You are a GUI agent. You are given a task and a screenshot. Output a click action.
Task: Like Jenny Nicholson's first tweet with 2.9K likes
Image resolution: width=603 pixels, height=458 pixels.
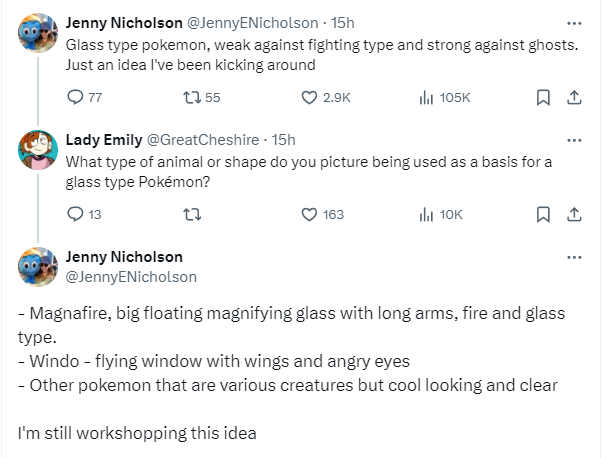click(x=309, y=97)
